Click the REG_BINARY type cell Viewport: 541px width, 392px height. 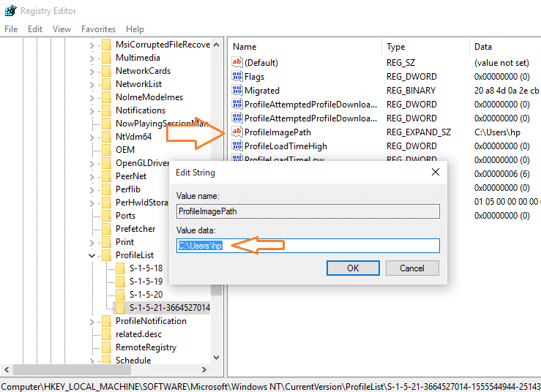pos(411,91)
